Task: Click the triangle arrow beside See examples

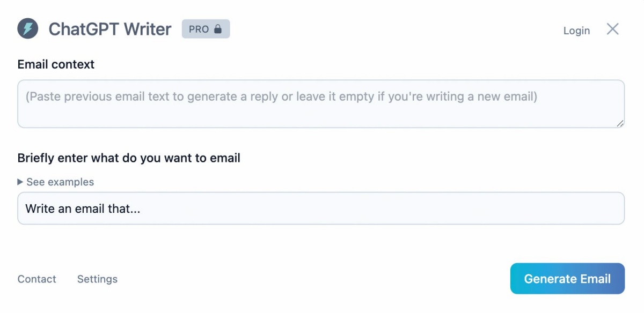Action: tap(20, 182)
